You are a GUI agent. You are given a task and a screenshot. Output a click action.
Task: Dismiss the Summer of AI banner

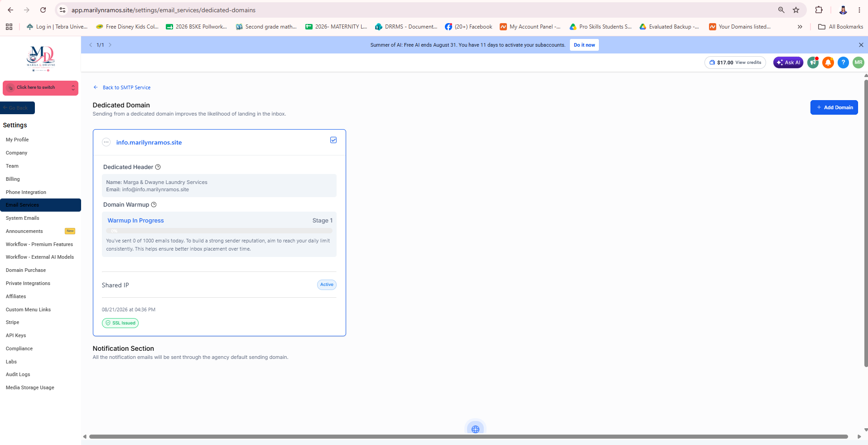[x=861, y=45]
